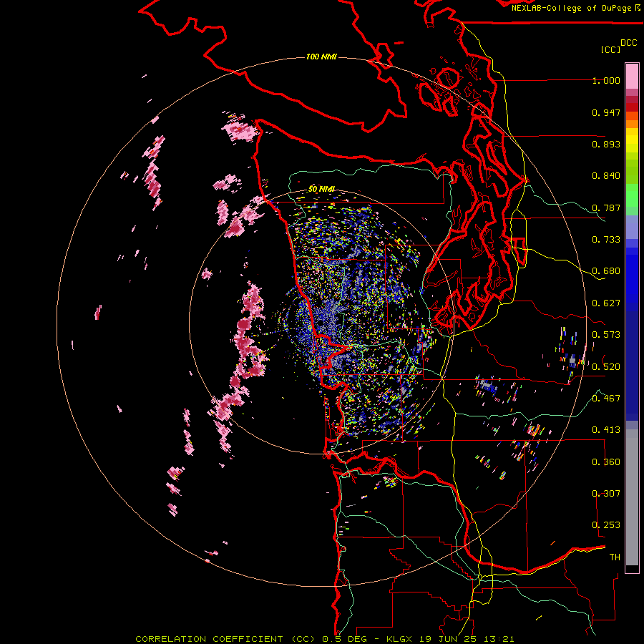Click the 0.787 scale value

click(606, 208)
